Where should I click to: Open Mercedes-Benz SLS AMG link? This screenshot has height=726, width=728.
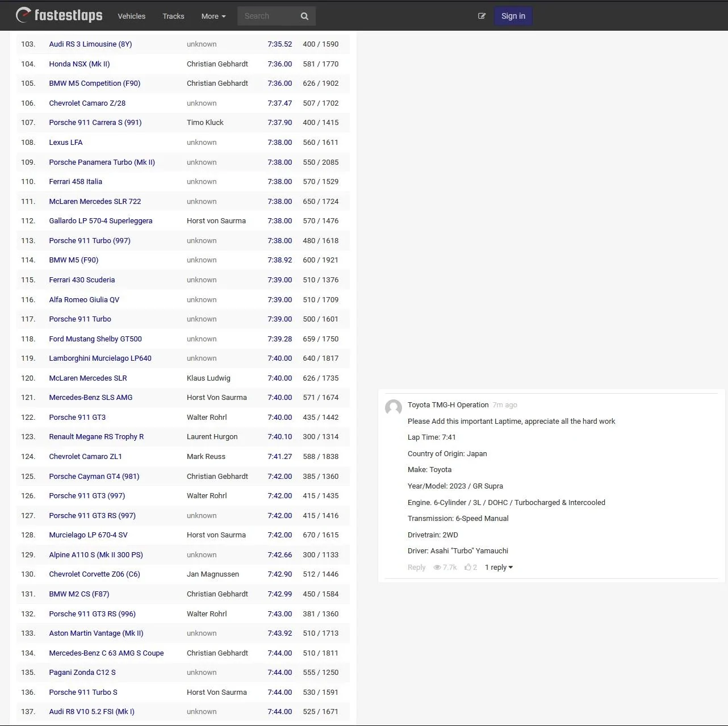(x=91, y=398)
